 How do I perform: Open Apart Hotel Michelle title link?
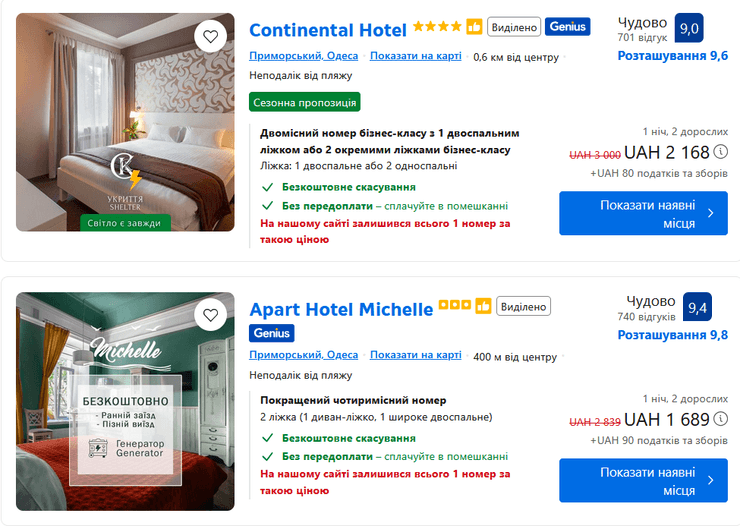[341, 309]
